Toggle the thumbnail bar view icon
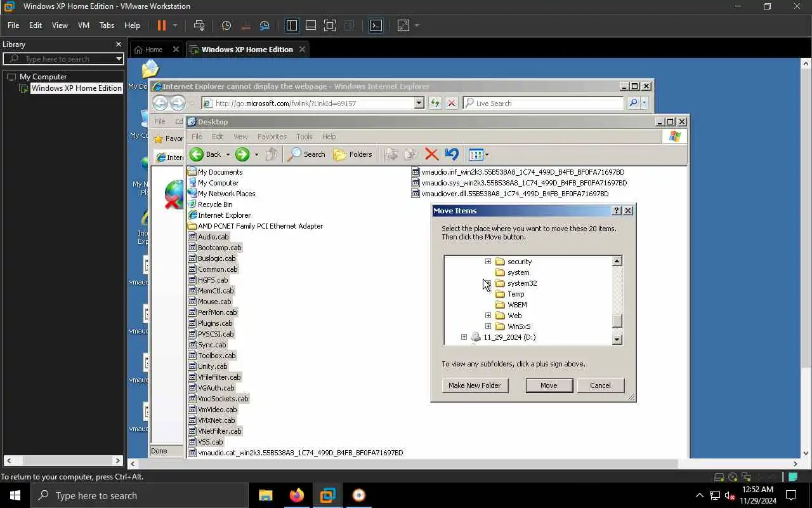 (311, 25)
